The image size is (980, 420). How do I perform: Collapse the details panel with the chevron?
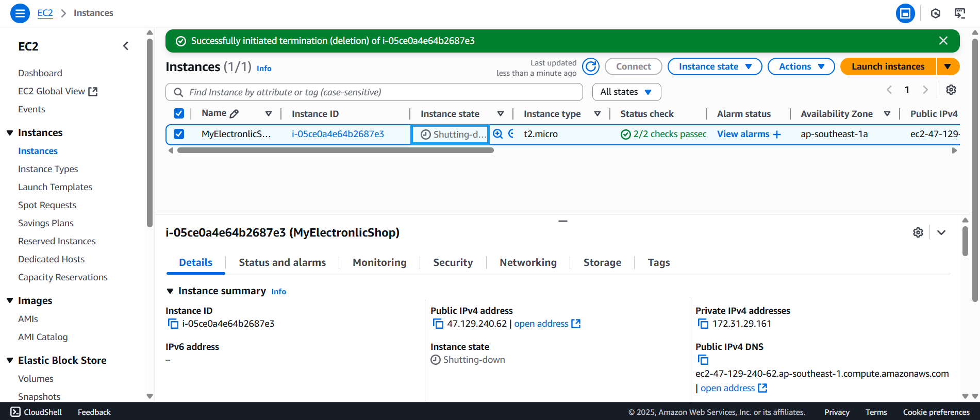pos(941,232)
